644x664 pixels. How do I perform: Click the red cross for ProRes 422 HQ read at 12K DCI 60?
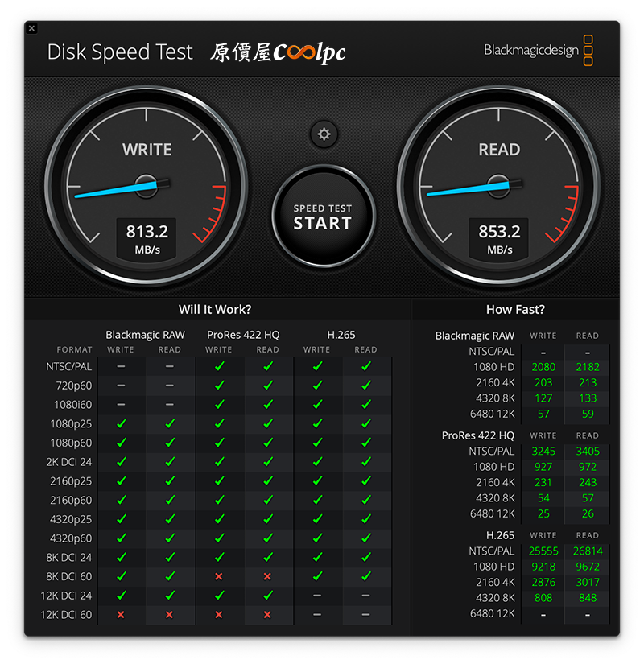267,614
